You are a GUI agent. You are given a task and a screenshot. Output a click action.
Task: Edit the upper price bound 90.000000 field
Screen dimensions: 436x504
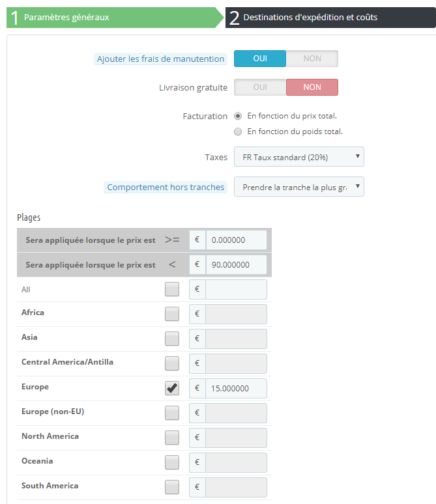click(x=236, y=264)
